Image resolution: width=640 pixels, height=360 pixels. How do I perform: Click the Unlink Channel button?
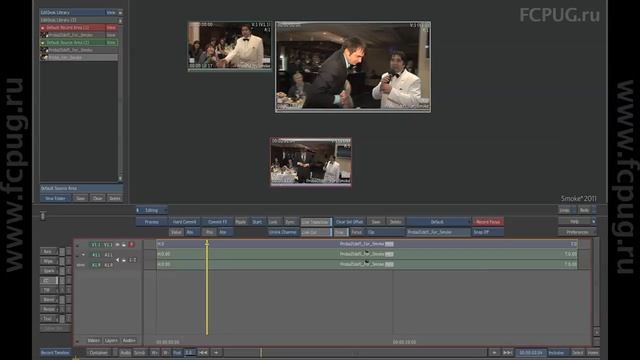pyautogui.click(x=283, y=232)
